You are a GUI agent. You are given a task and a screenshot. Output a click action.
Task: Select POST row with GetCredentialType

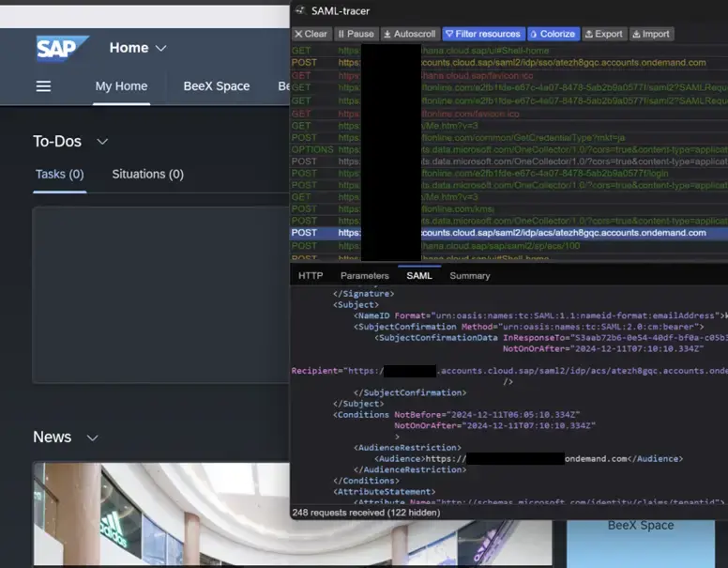click(508, 138)
